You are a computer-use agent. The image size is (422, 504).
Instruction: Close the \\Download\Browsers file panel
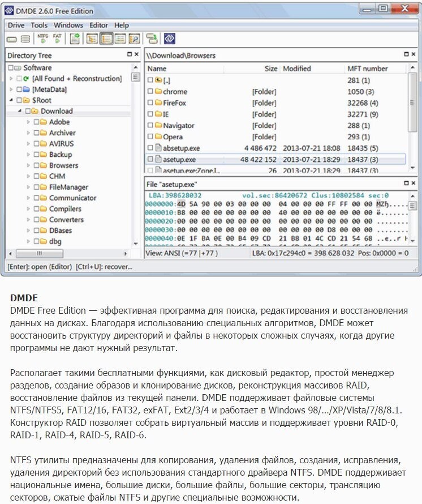tap(414, 54)
